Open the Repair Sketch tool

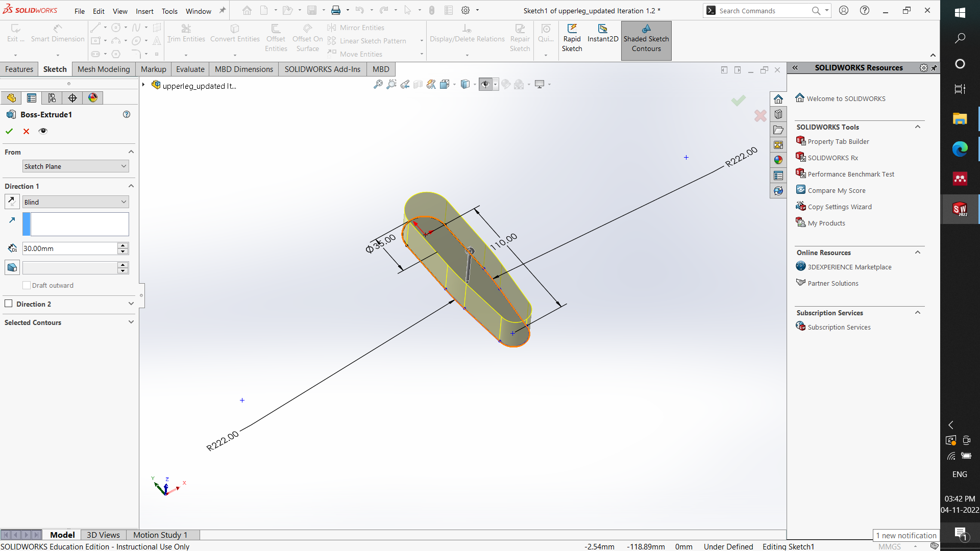(520, 36)
